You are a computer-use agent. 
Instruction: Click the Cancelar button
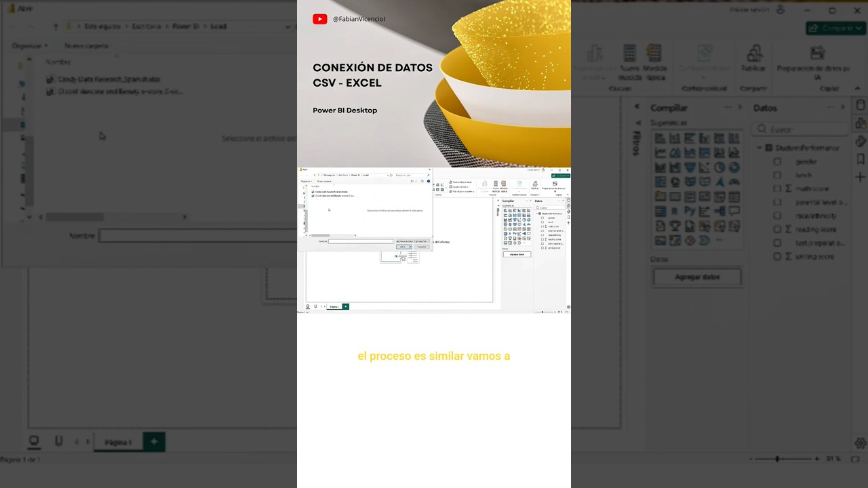[422, 247]
